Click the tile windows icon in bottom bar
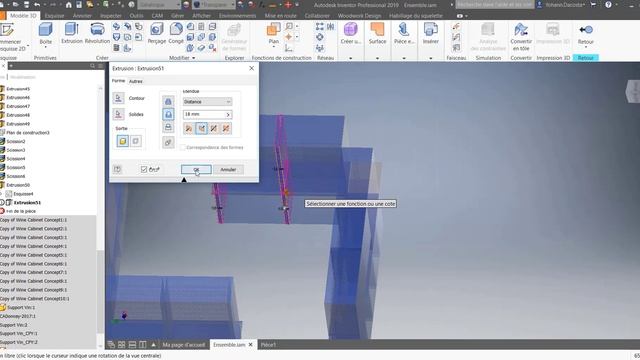 pos(122,345)
